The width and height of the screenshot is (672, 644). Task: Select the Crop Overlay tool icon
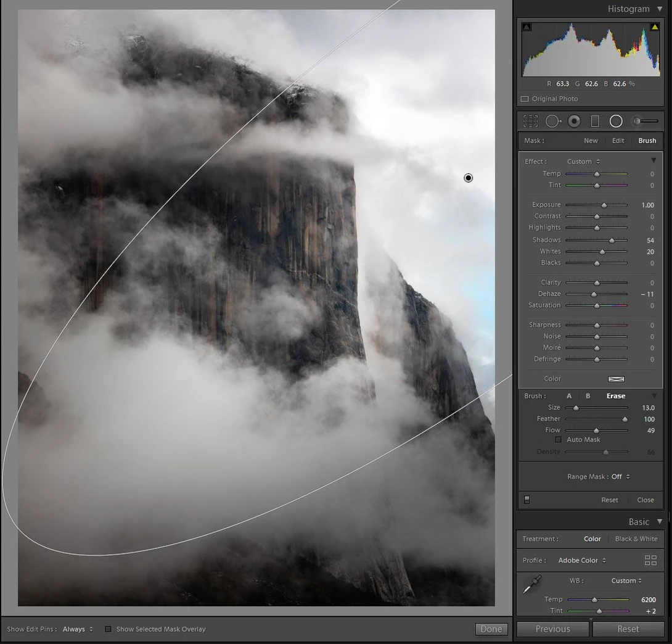[530, 122]
